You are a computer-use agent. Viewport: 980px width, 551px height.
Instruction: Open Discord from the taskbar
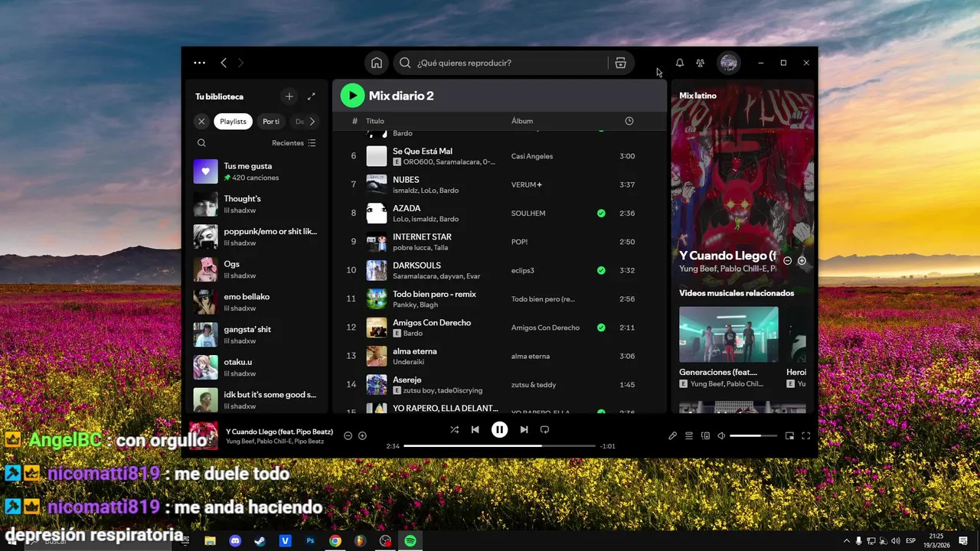[235, 540]
